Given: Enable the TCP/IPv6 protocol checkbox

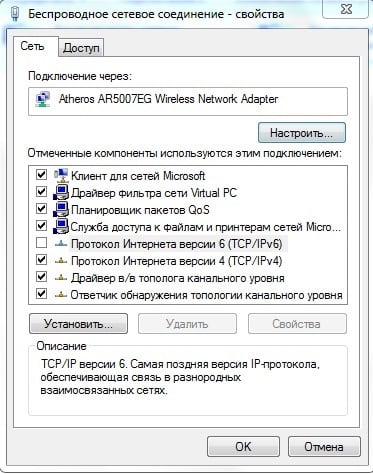Looking at the screenshot, I should 41,243.
